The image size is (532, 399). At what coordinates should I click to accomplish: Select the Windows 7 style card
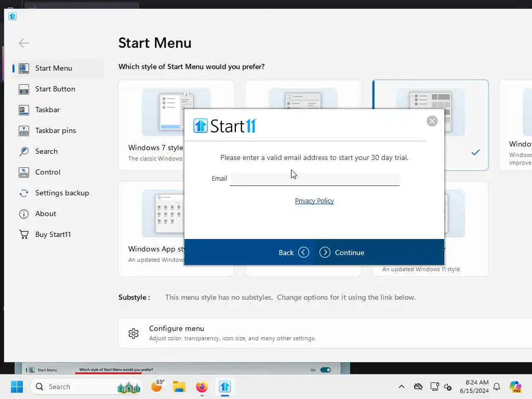tap(151, 125)
